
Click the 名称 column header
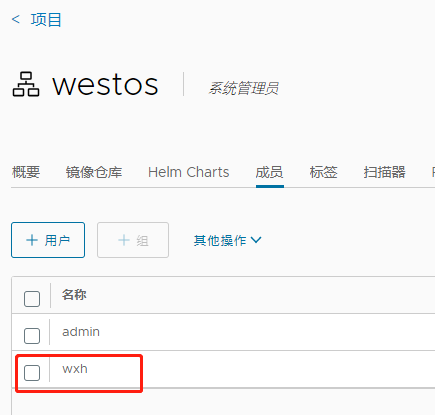74,295
